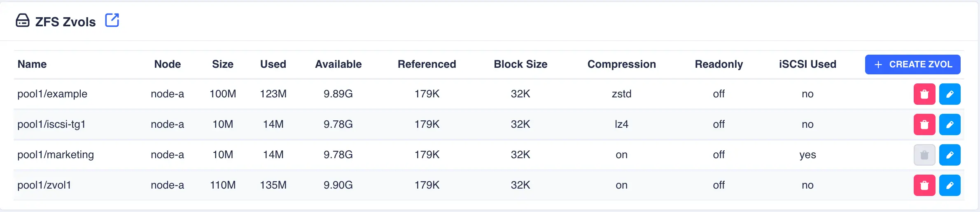Click the Size column header
Viewport: 980px width, 212px height.
tap(223, 64)
